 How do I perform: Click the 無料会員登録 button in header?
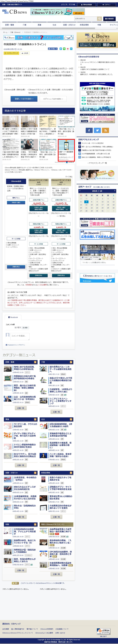[86, 5]
